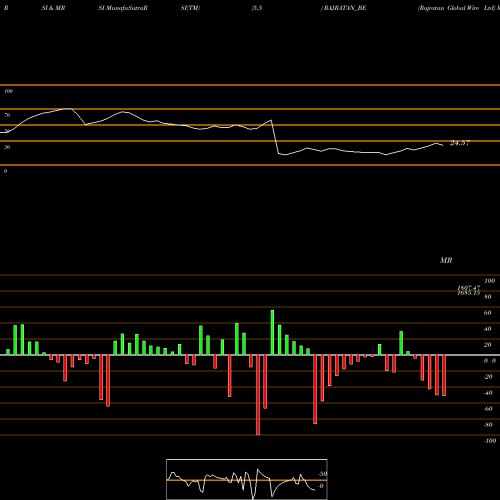The image size is (500, 500).
Task: Click the 'SI MunafaSutraR' header text
Action: coord(123,8)
